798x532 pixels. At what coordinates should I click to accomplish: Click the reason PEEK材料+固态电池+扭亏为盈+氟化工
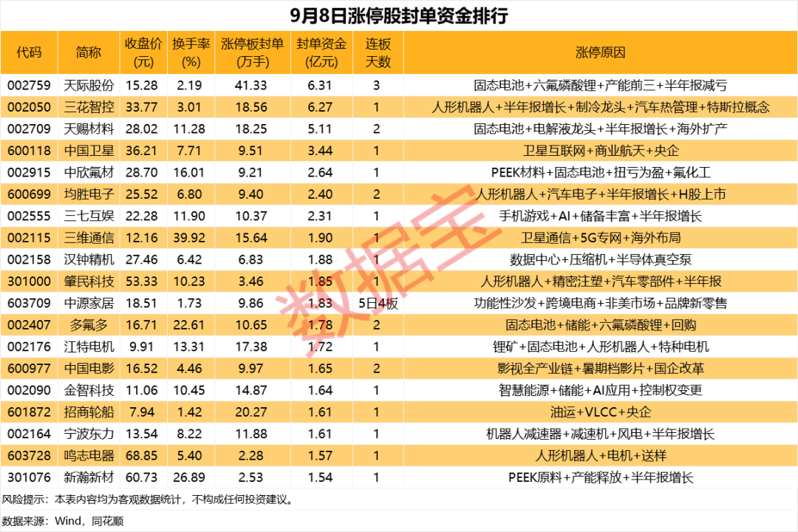[x=601, y=173]
